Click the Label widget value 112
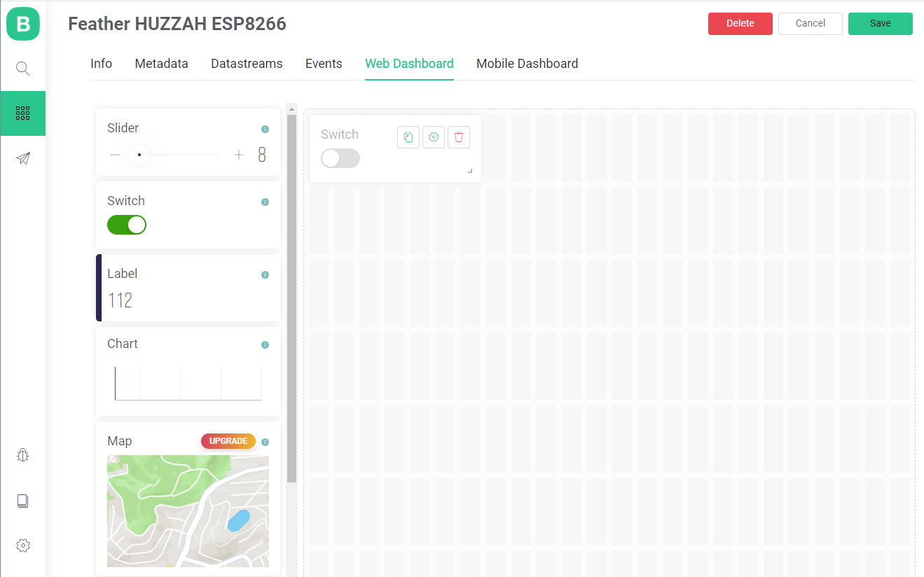This screenshot has width=924, height=577. pos(120,300)
